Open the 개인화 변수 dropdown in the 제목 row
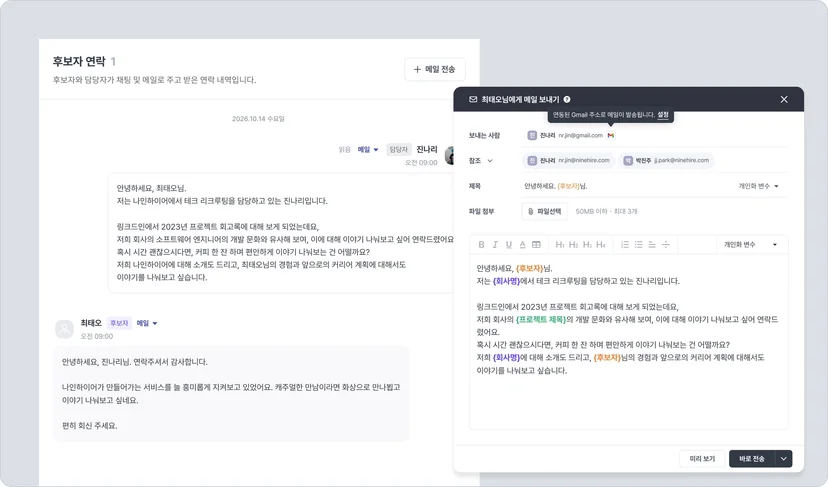The height and width of the screenshot is (487, 828). pyautogui.click(x=758, y=186)
